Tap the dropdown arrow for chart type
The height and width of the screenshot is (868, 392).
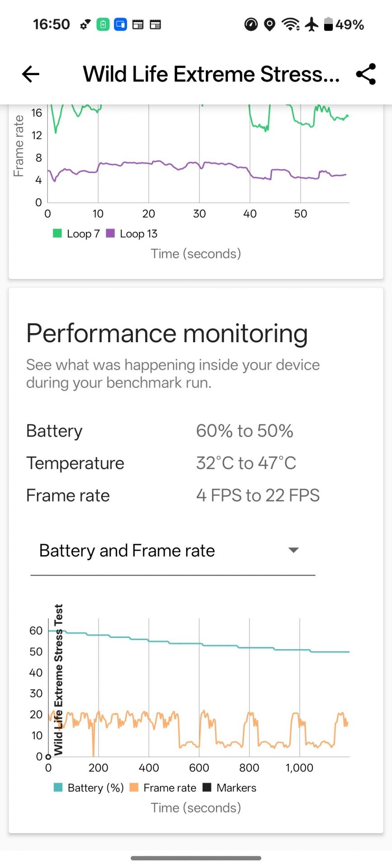pyautogui.click(x=293, y=550)
